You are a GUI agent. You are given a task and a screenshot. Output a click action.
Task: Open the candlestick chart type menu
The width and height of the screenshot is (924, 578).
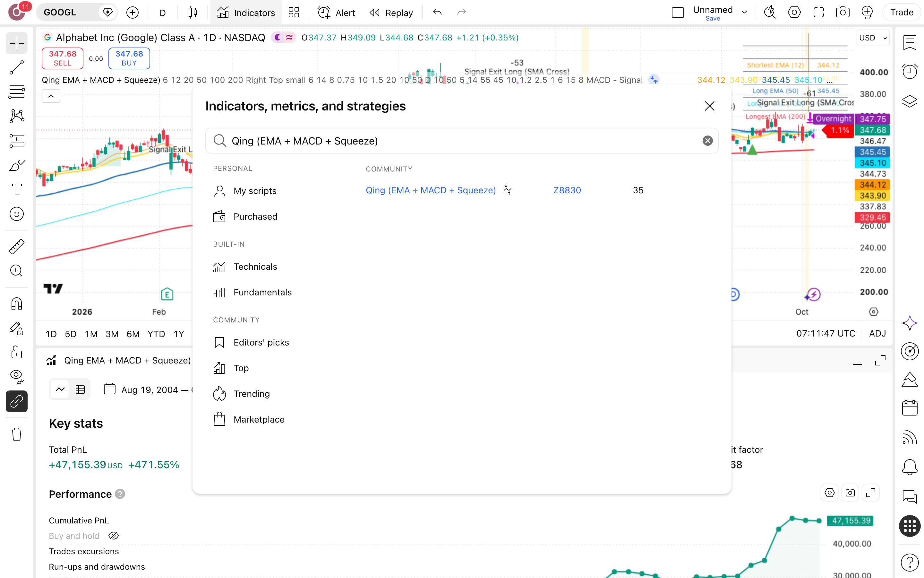193,13
